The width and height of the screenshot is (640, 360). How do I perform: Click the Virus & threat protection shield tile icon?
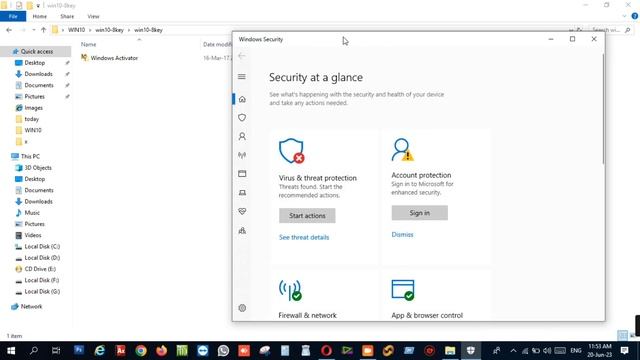pos(291,151)
